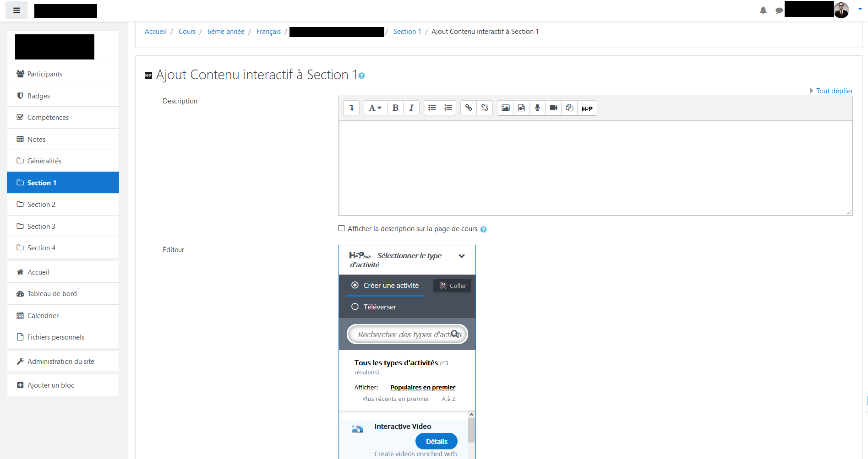The image size is (868, 459).
Task: Go to Accueil breadcrumb link
Action: (156, 32)
